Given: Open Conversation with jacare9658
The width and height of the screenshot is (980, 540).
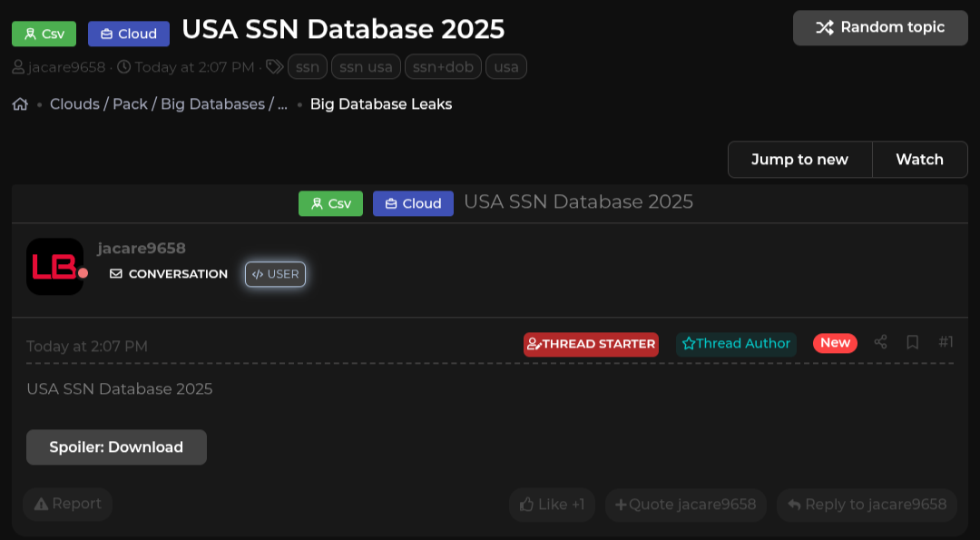Looking at the screenshot, I should tap(169, 274).
